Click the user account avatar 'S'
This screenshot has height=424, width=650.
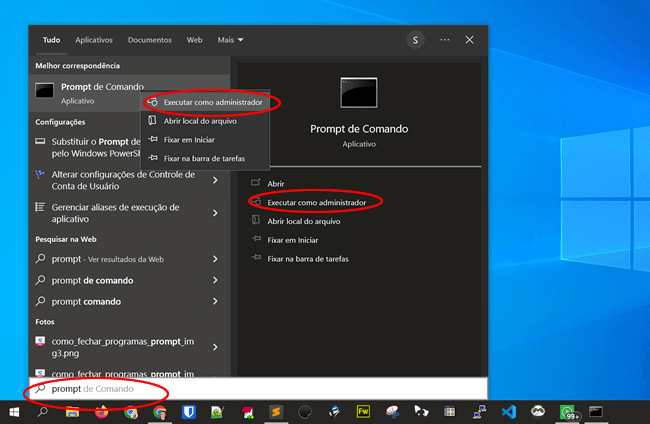coord(415,40)
